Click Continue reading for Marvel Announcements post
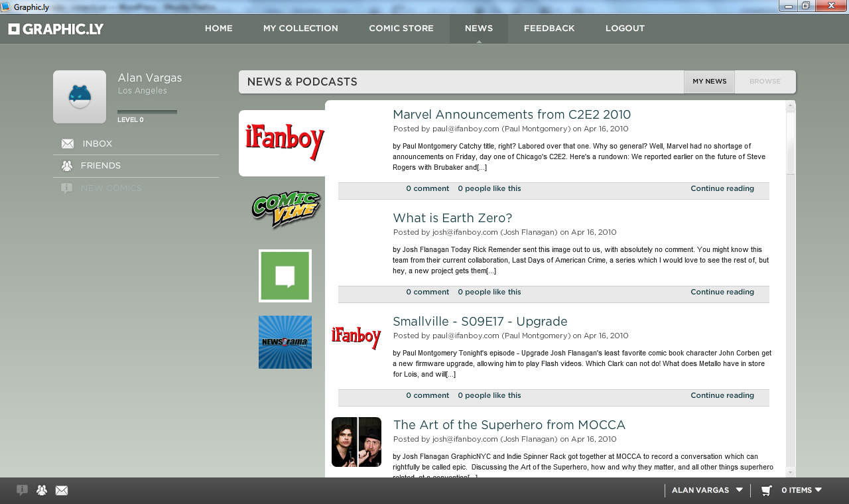Screen dimensions: 849x504 722,189
